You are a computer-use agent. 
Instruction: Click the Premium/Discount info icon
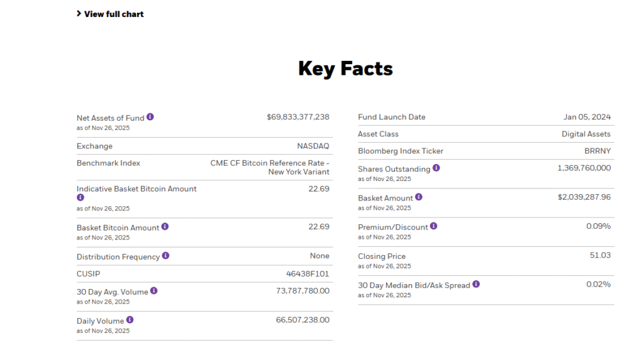coord(434,226)
